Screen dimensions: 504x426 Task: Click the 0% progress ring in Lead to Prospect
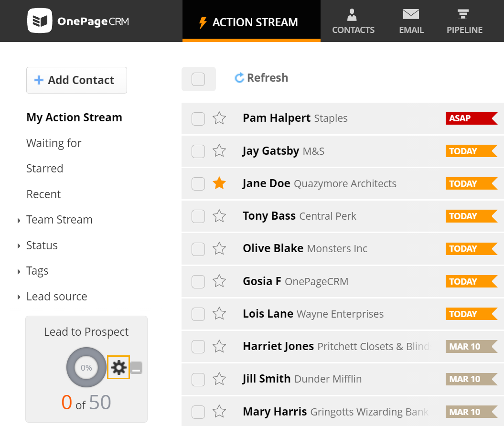(x=86, y=367)
